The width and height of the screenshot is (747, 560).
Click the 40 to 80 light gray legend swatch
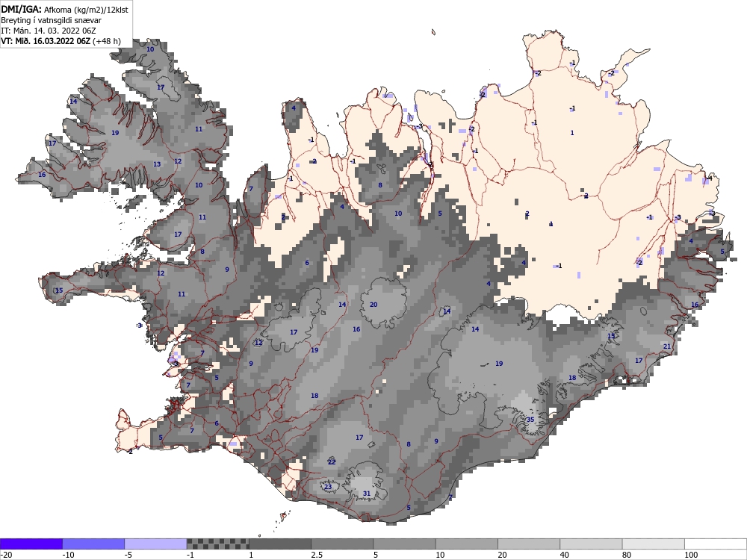[591, 544]
